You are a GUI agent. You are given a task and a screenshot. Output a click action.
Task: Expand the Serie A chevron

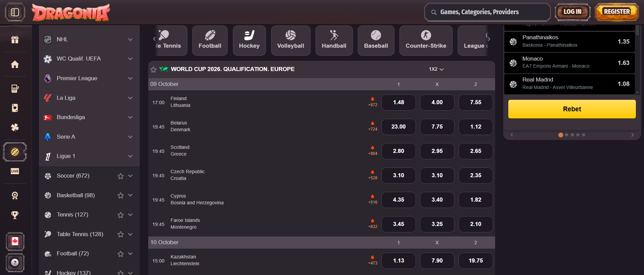tap(130, 137)
